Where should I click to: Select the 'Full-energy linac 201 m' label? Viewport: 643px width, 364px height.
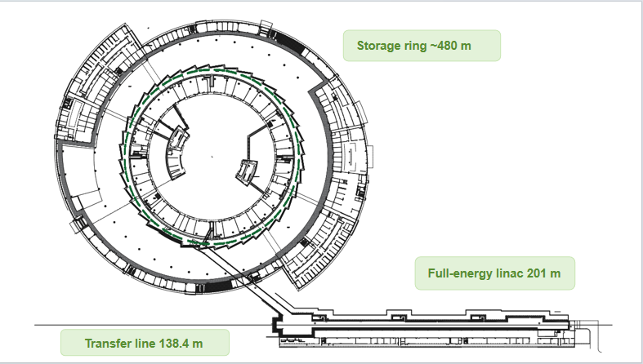pyautogui.click(x=494, y=273)
